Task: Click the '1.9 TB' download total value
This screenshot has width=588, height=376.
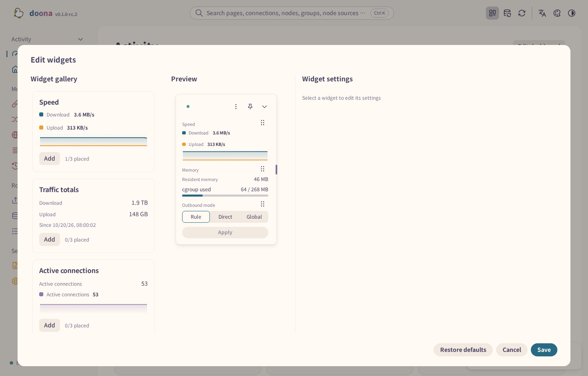Action: point(140,203)
